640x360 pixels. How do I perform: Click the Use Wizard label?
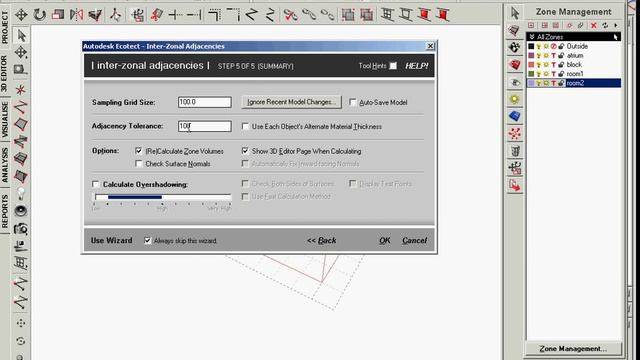click(111, 240)
